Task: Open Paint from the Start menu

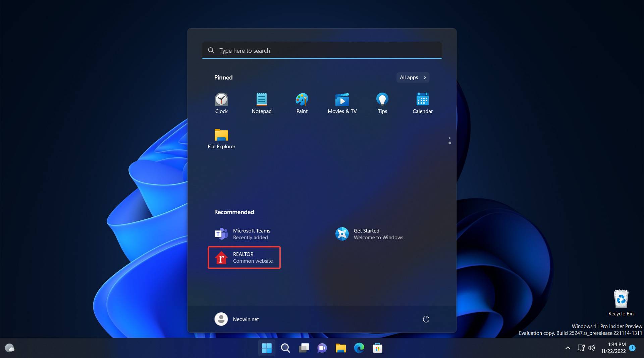Action: (302, 102)
